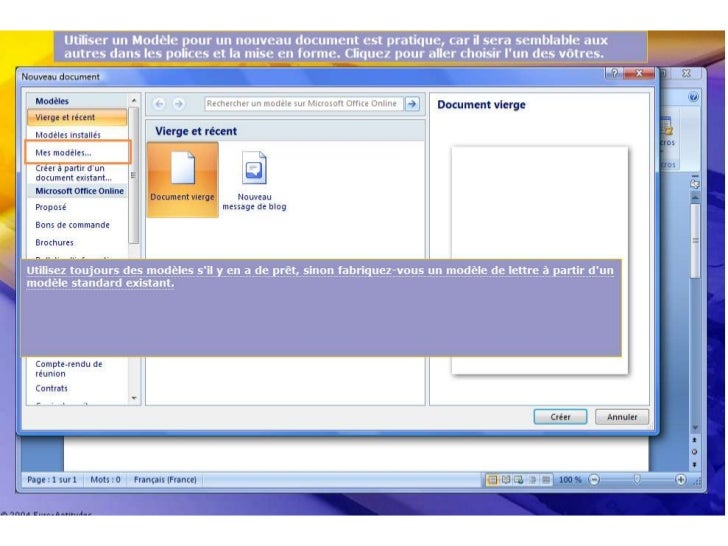The height and width of the screenshot is (546, 728).
Task: Open Mes modèles... entry
Action: coord(77,153)
